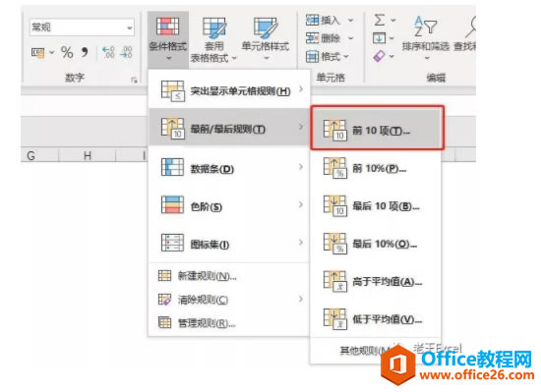Select 前 10 项(T) menu option
The width and height of the screenshot is (541, 392).
[377, 128]
